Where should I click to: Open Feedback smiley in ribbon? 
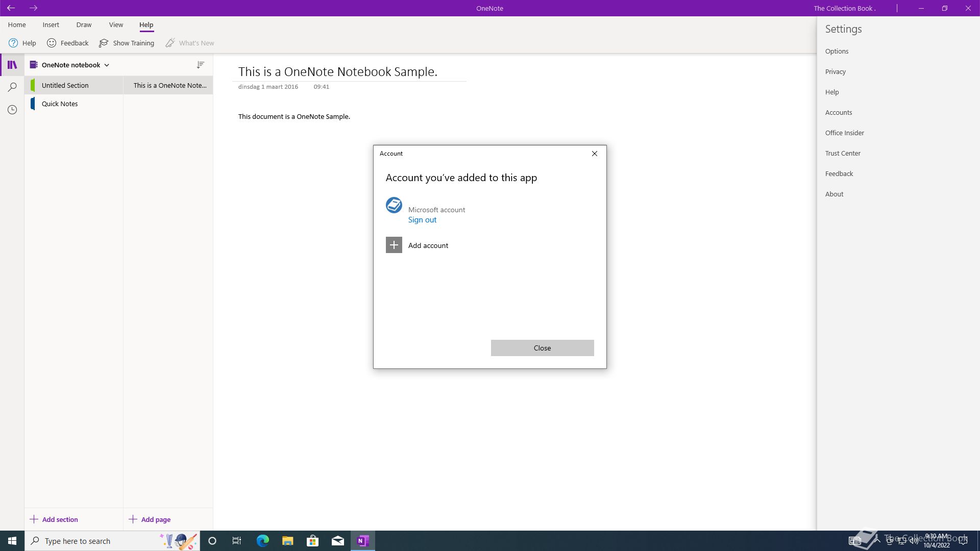(x=52, y=43)
